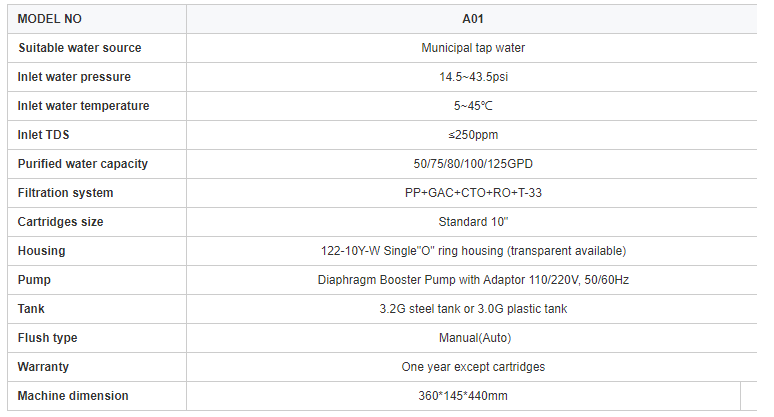Select the 5~45℃ temperature value

click(473, 106)
